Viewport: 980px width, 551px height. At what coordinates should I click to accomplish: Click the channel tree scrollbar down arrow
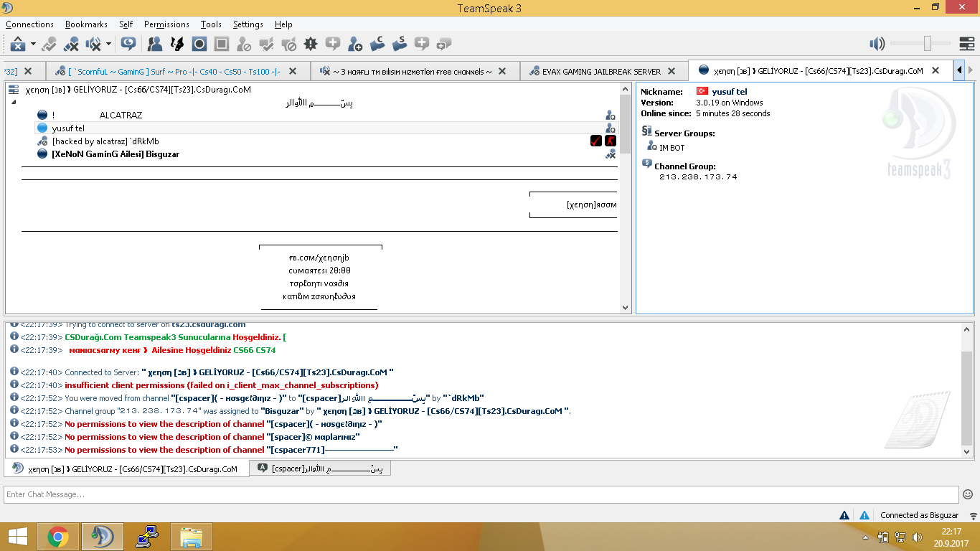[624, 307]
